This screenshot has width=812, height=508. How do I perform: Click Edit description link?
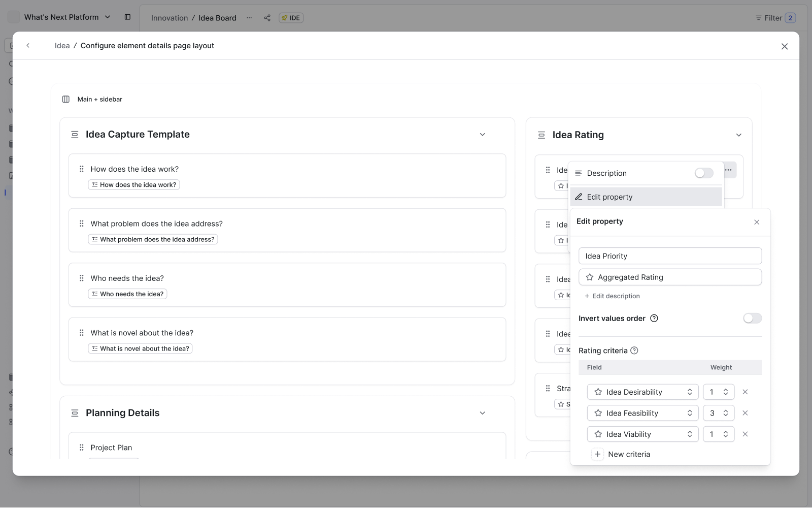click(x=612, y=296)
